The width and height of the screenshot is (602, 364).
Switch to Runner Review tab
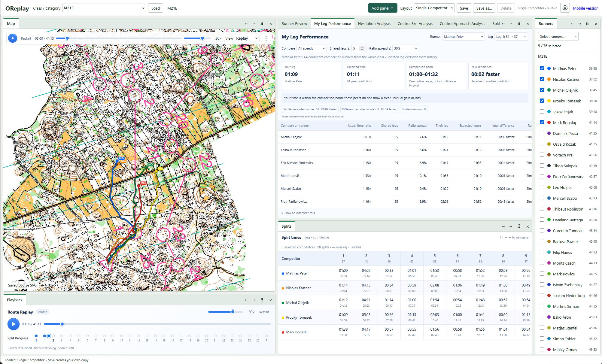(x=294, y=24)
